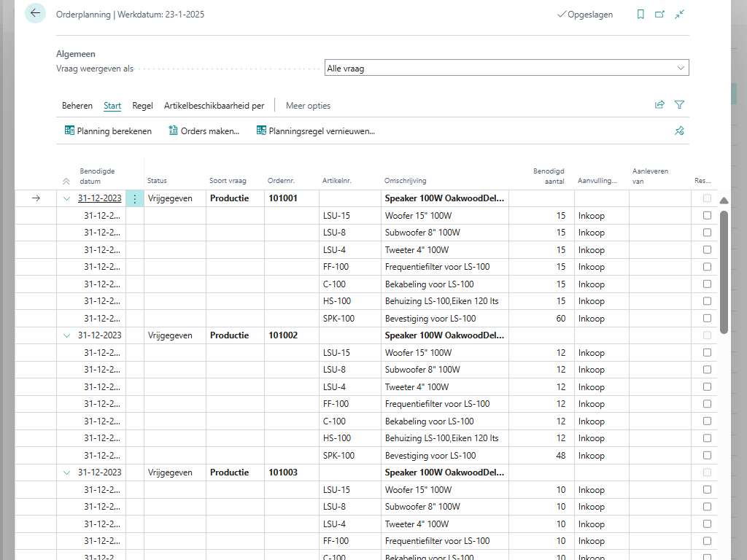
Task: Click Planning berekenen button
Action: pyautogui.click(x=108, y=131)
